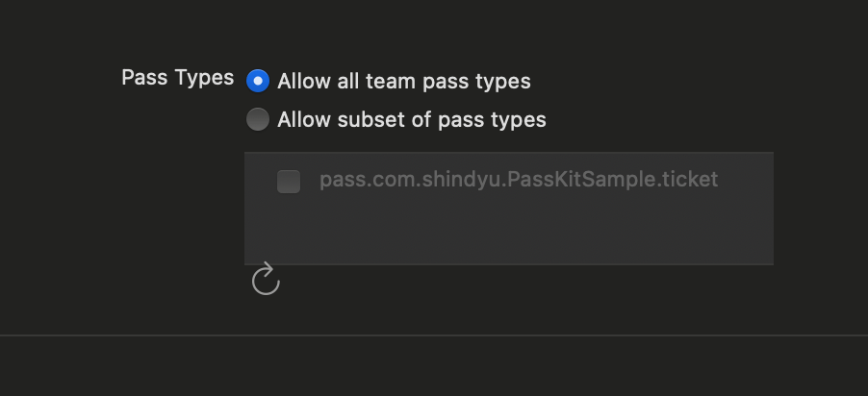Choose the "Allow subset of pass types" radio button
The image size is (868, 396).
258,119
